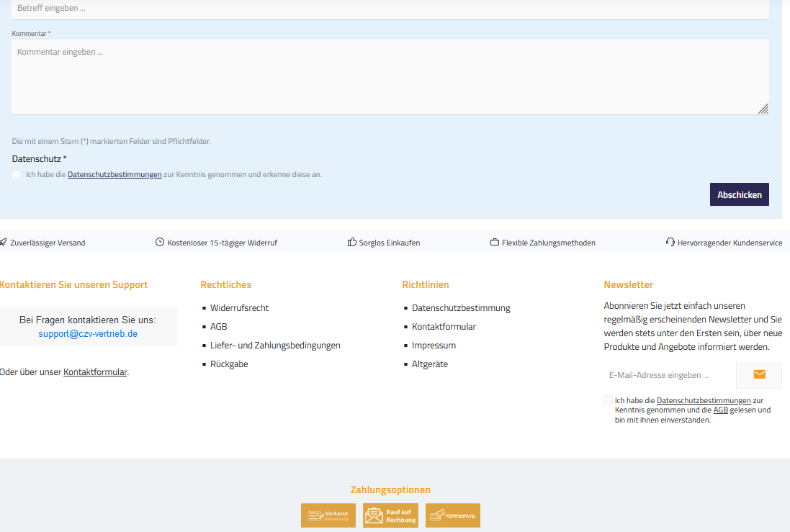This screenshot has height=532, width=790.
Task: Click the rocket icon beside Zuverlässiger Versand
Action: [x=4, y=243]
